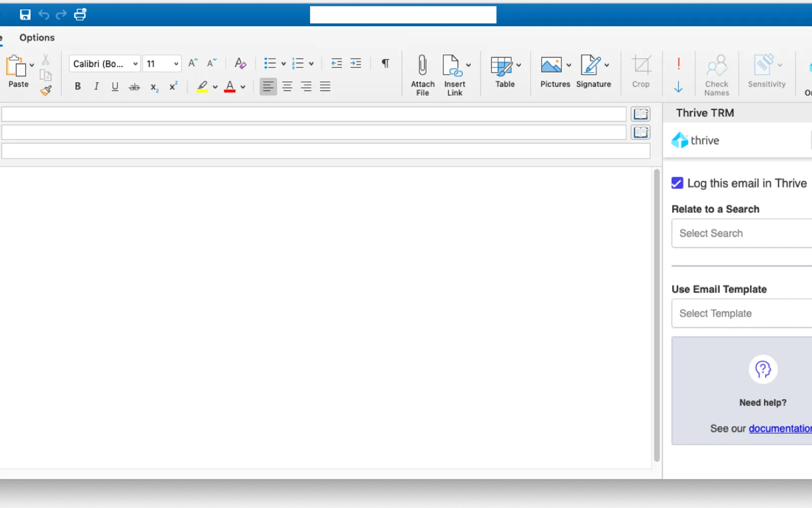Click the Clear Formatting icon
812x508 pixels.
[x=240, y=63]
